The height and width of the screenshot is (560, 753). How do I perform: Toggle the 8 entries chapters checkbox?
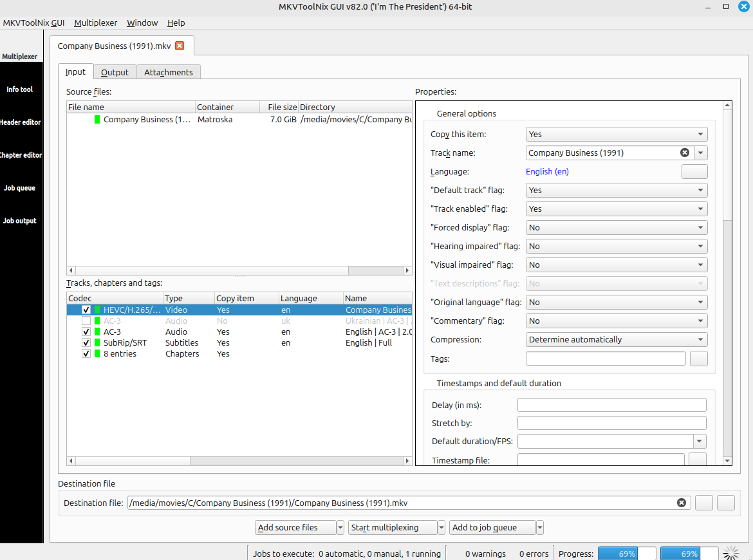[86, 354]
